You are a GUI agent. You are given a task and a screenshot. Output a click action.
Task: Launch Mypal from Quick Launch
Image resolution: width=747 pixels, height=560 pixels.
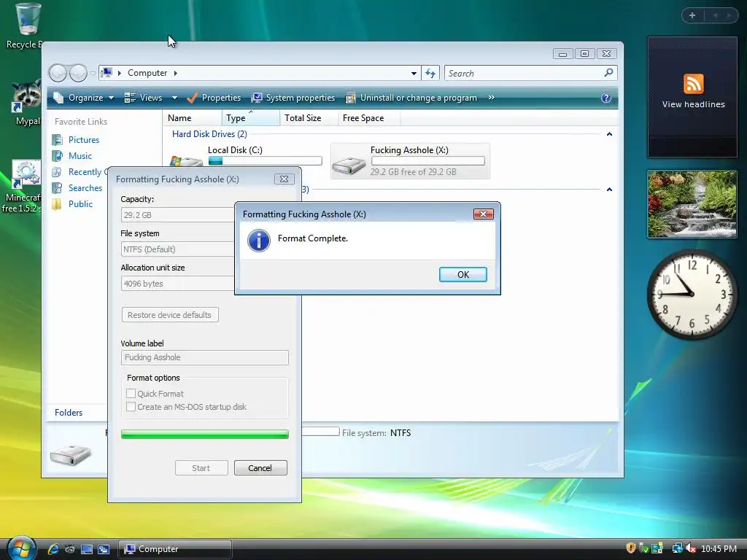70,549
